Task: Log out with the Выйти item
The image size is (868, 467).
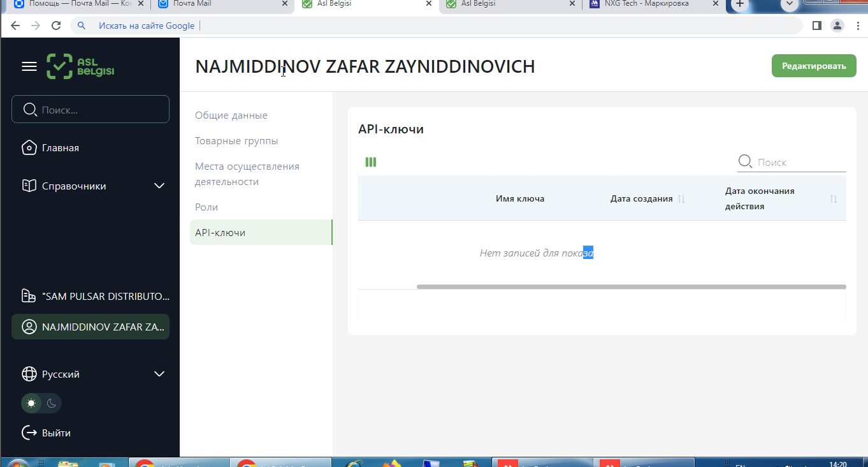Action: pyautogui.click(x=47, y=433)
